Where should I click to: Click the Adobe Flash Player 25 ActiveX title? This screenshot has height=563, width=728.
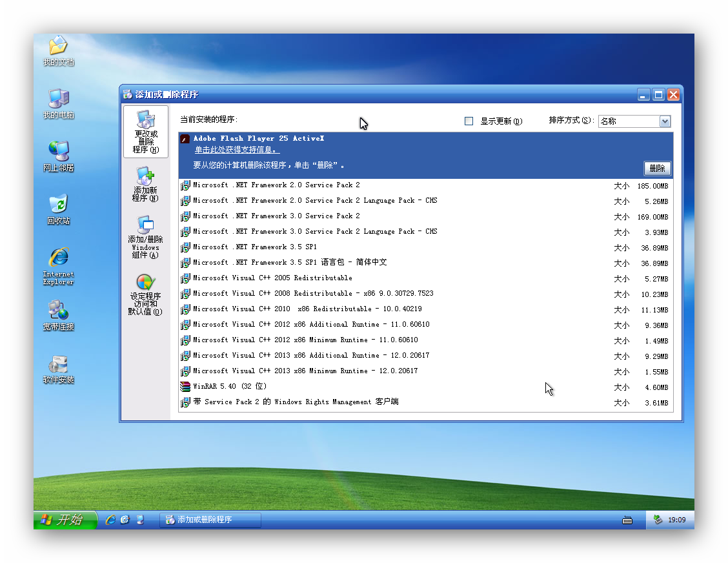[259, 138]
